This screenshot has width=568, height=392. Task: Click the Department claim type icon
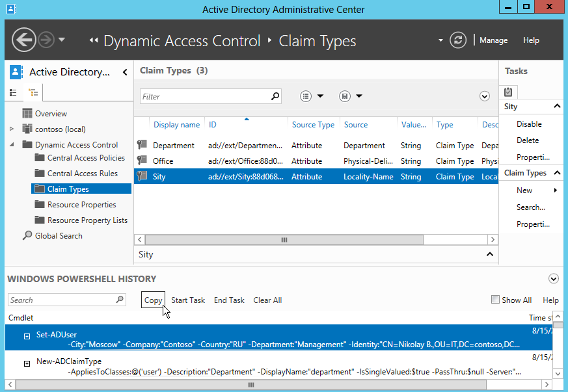142,145
